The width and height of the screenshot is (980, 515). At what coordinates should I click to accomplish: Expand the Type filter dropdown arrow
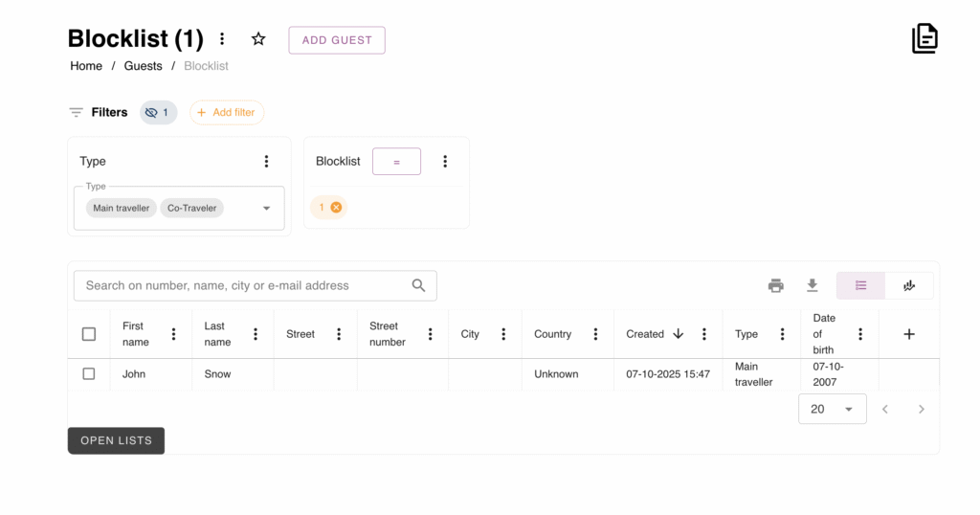(267, 209)
